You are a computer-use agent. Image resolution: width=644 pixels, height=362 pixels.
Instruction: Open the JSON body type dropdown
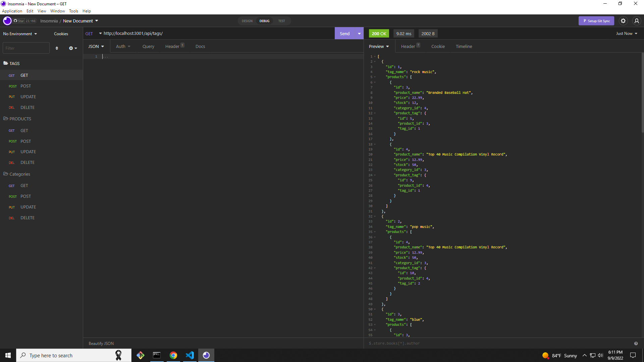[x=96, y=46]
